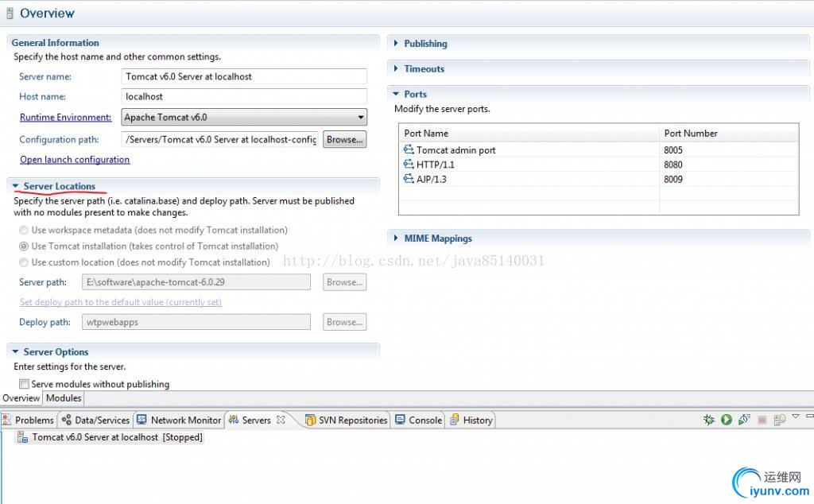Click the Server path field
Viewport: 814px width, 504px height.
pos(196,282)
